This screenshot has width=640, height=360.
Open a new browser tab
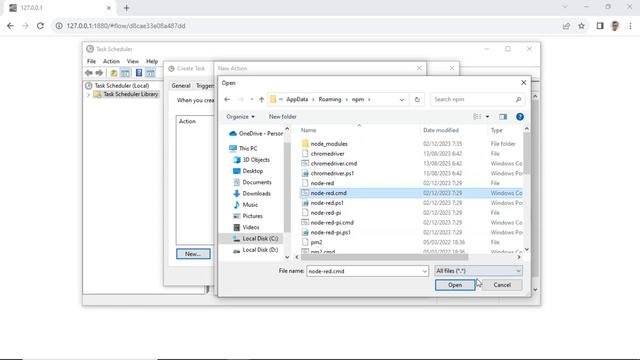click(127, 8)
